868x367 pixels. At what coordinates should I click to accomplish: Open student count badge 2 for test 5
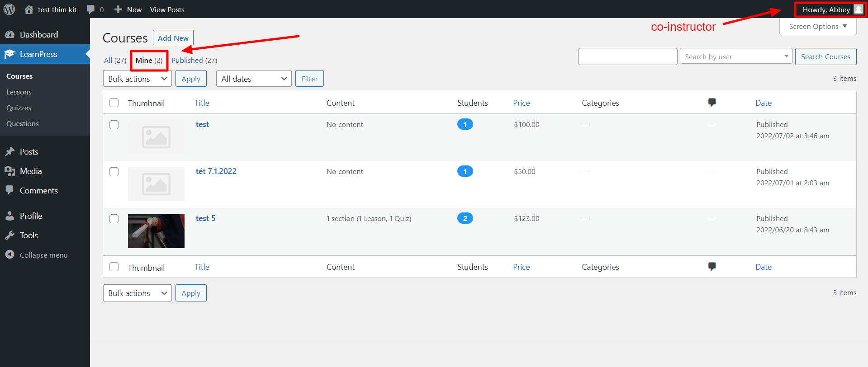click(465, 218)
